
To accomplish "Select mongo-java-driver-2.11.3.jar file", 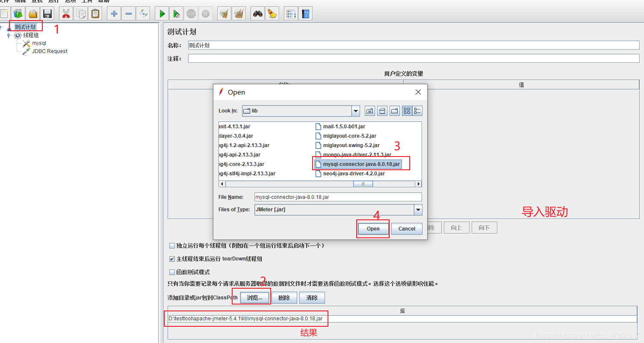I will (353, 155).
